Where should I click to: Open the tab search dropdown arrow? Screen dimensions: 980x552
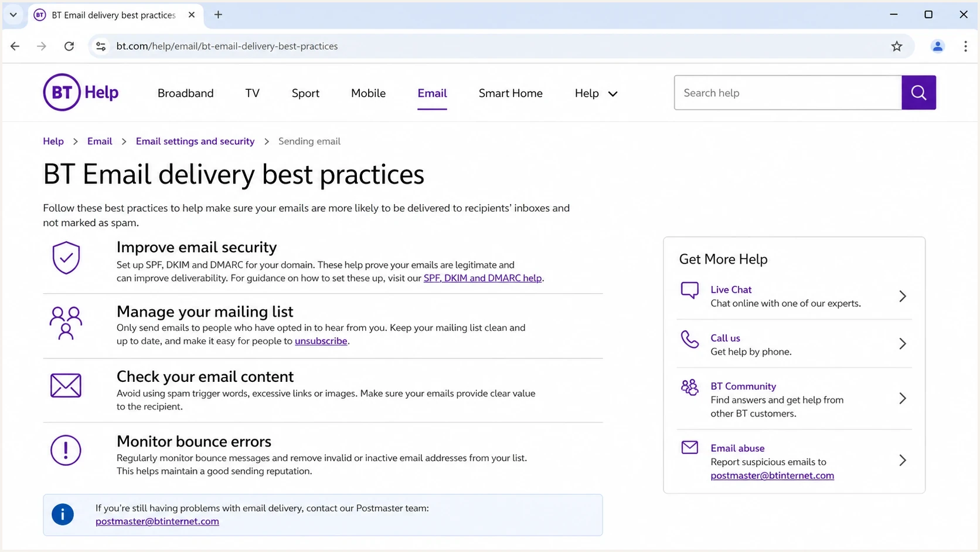13,15
